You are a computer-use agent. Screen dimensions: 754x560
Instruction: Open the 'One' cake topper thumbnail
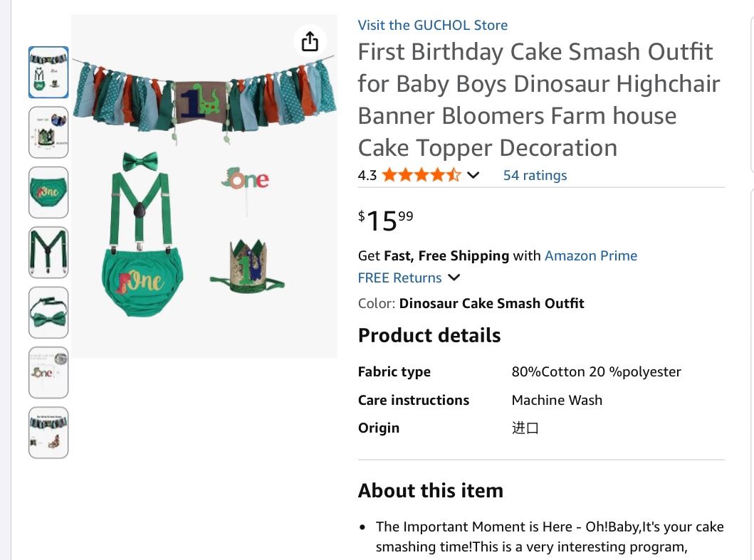(48, 371)
